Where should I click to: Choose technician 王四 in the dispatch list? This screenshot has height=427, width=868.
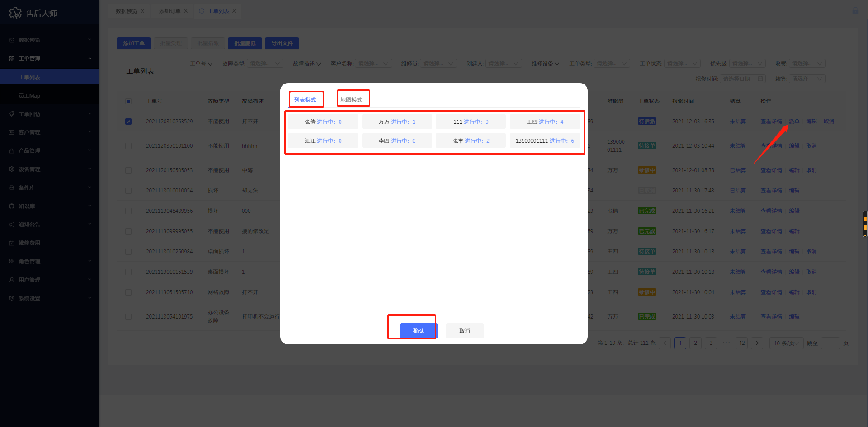tap(545, 122)
